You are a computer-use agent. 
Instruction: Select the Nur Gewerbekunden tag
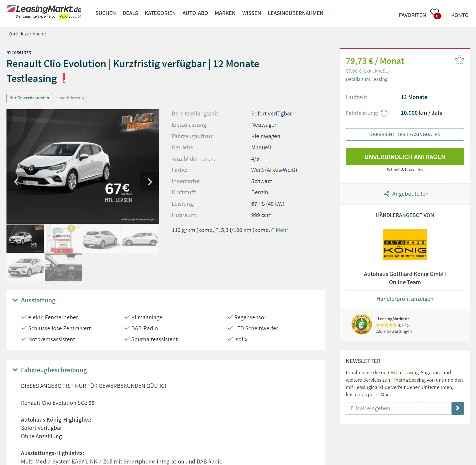pyautogui.click(x=29, y=98)
